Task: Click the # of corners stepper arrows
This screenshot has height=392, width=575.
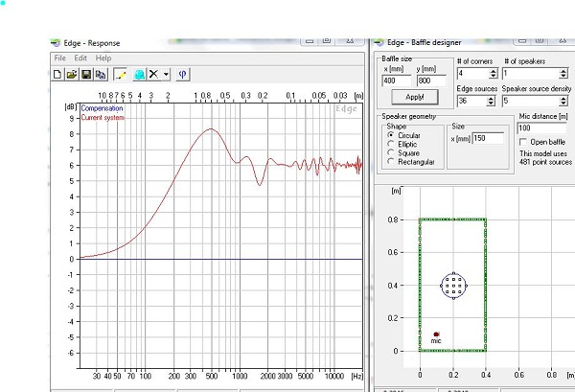Action: tap(493, 74)
